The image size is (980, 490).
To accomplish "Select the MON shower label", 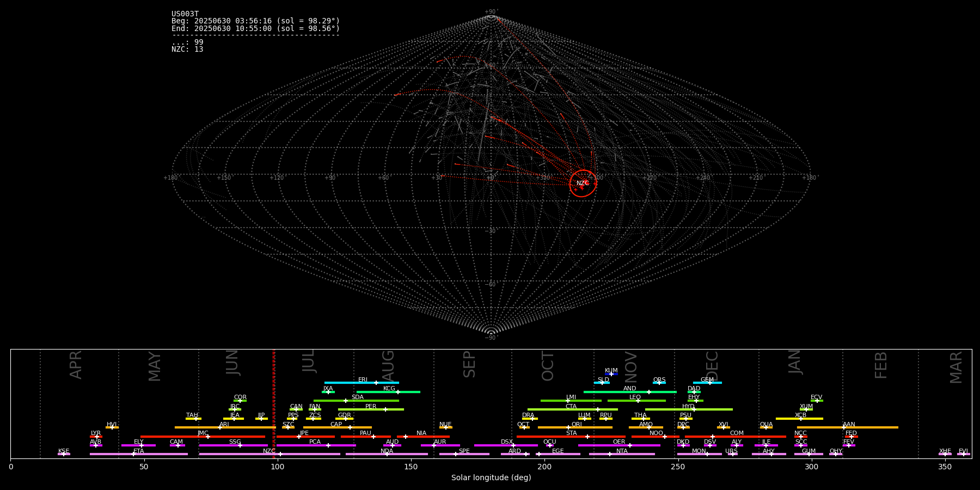I will (x=699, y=451).
